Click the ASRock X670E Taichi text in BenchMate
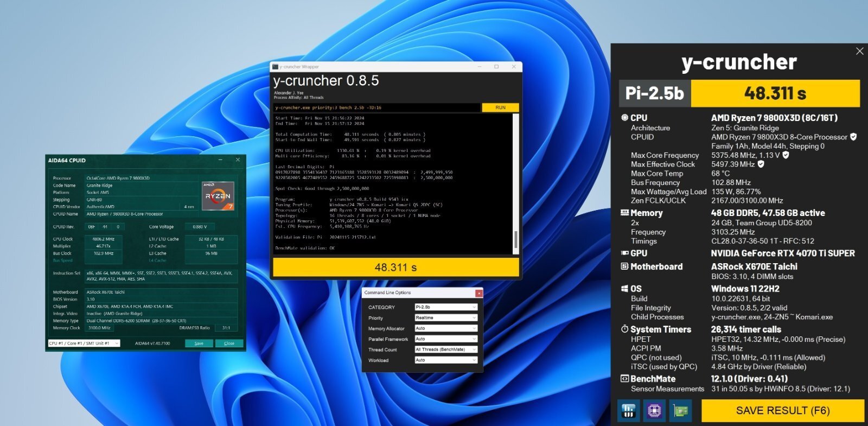This screenshot has width=868, height=426. coord(754,267)
